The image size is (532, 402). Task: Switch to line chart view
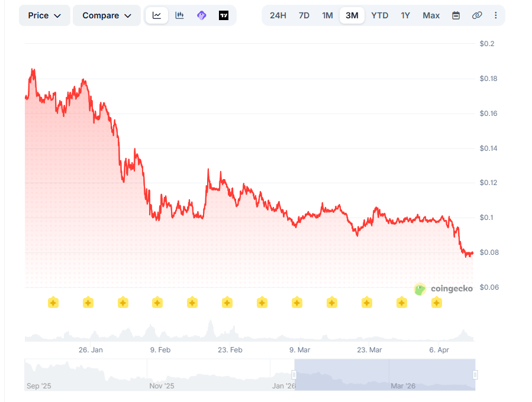tap(157, 15)
